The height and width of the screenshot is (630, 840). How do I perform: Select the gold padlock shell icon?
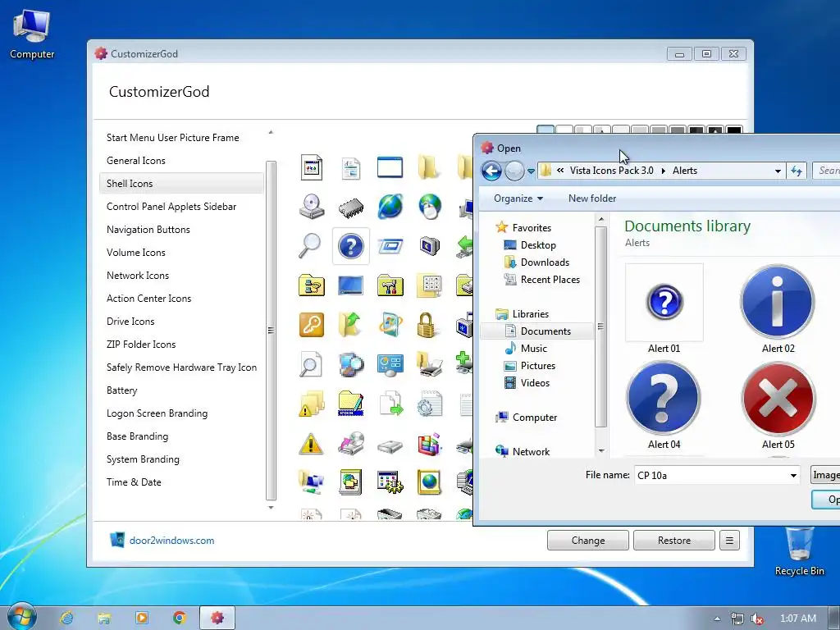[x=427, y=325]
